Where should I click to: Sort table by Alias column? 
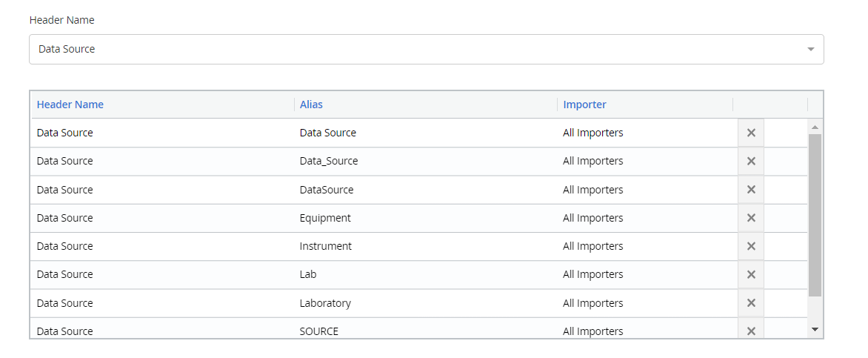tap(311, 105)
